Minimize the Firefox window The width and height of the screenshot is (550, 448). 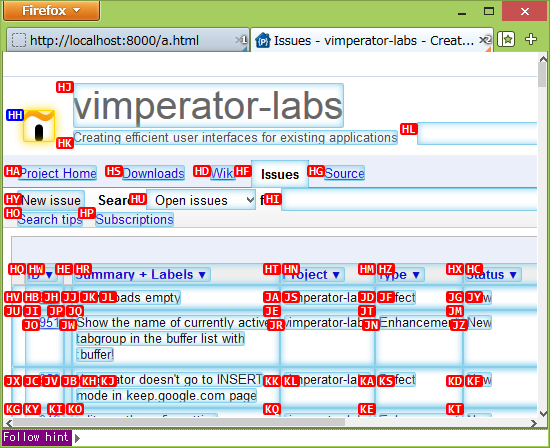tap(462, 12)
